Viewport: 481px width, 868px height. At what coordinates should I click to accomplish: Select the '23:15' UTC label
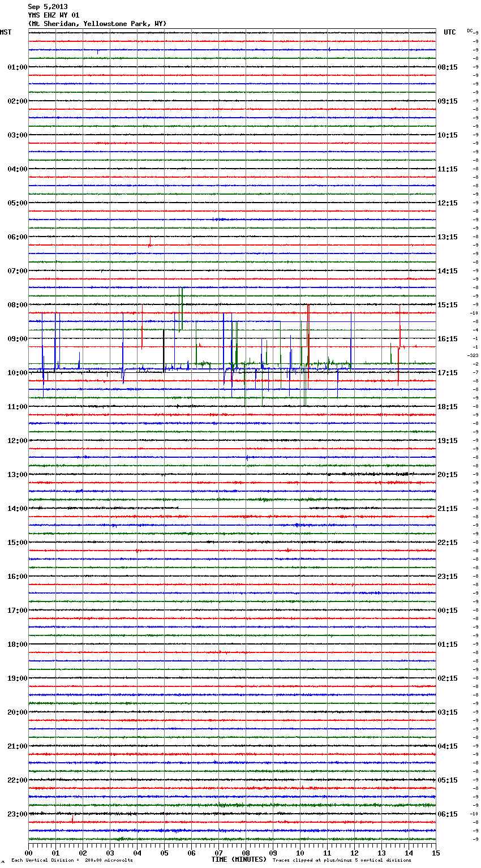pyautogui.click(x=448, y=577)
